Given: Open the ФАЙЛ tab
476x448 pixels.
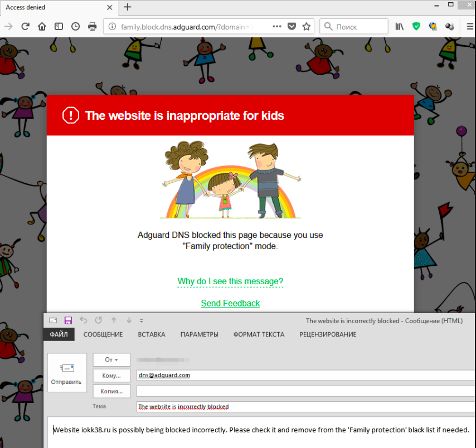Looking at the screenshot, I should pyautogui.click(x=59, y=334).
